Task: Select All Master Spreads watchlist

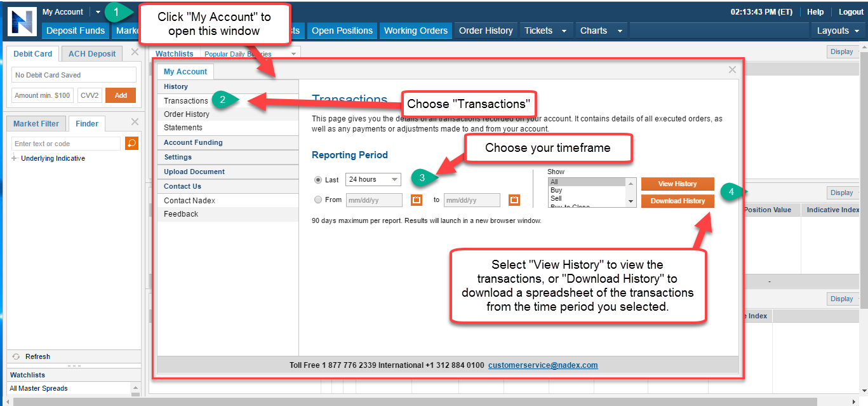Action: tap(39, 388)
